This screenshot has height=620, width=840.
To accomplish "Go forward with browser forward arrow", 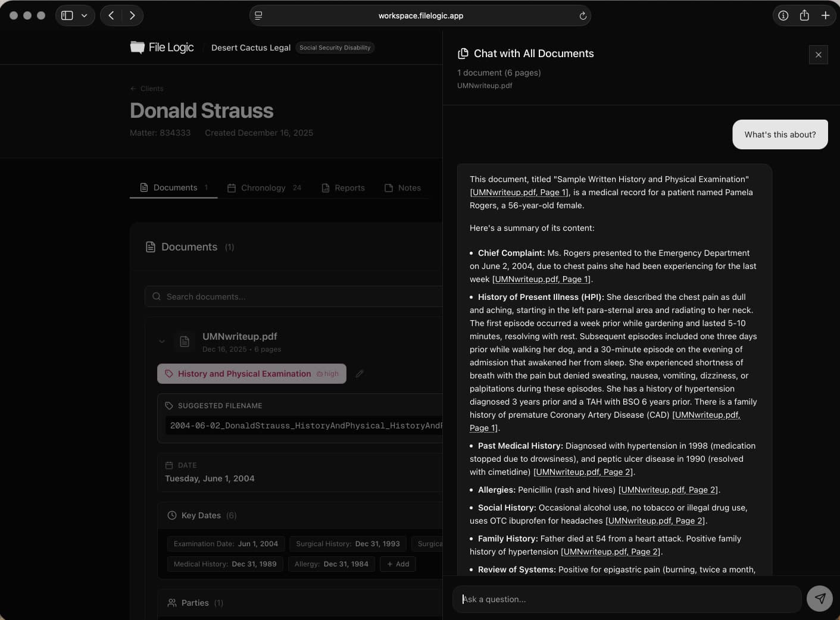I will point(132,15).
